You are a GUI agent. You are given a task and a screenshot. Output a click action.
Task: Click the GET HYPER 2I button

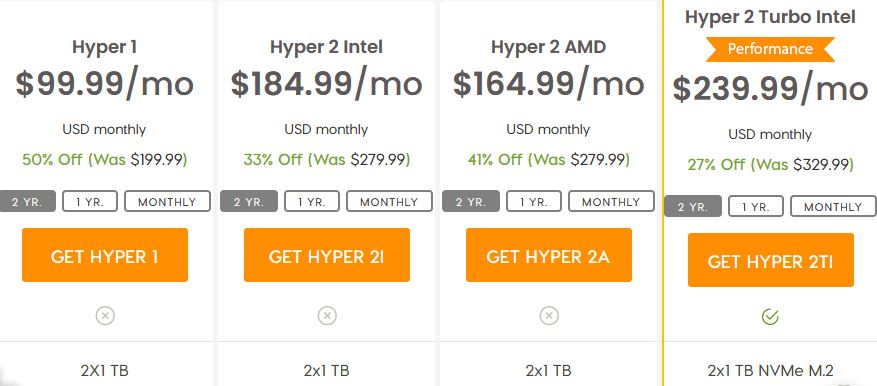327,255
